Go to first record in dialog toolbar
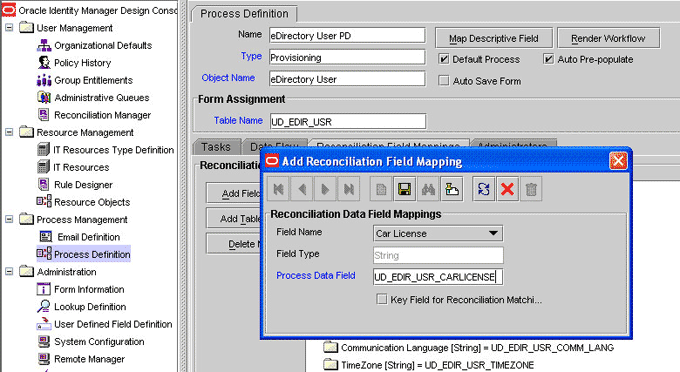 coord(278,189)
